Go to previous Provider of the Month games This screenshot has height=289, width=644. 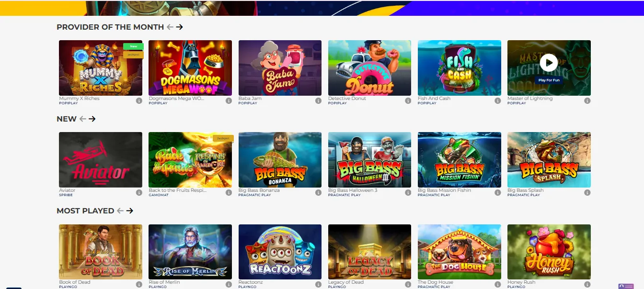click(x=170, y=27)
